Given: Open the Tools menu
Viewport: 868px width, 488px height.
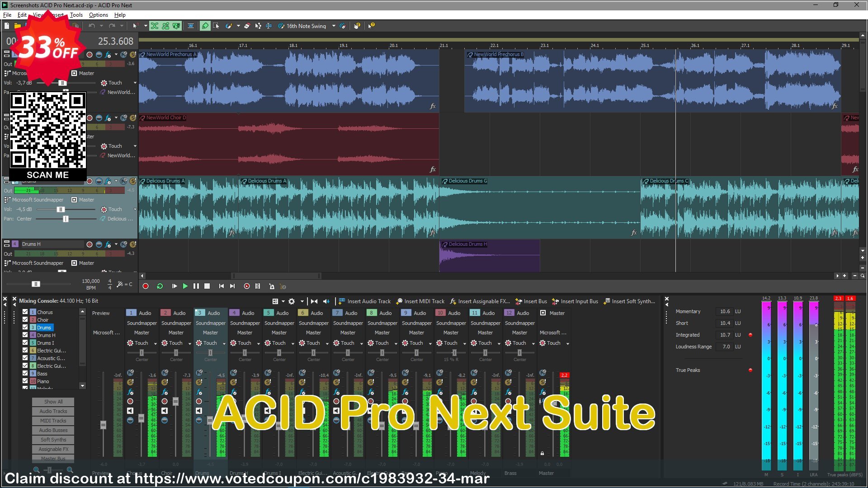Looking at the screenshot, I should point(76,15).
